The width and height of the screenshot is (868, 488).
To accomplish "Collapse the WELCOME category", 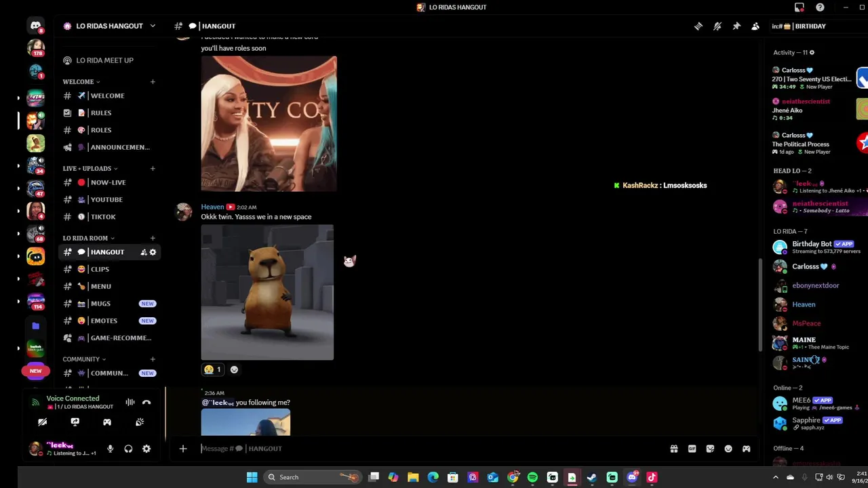I will [81, 82].
